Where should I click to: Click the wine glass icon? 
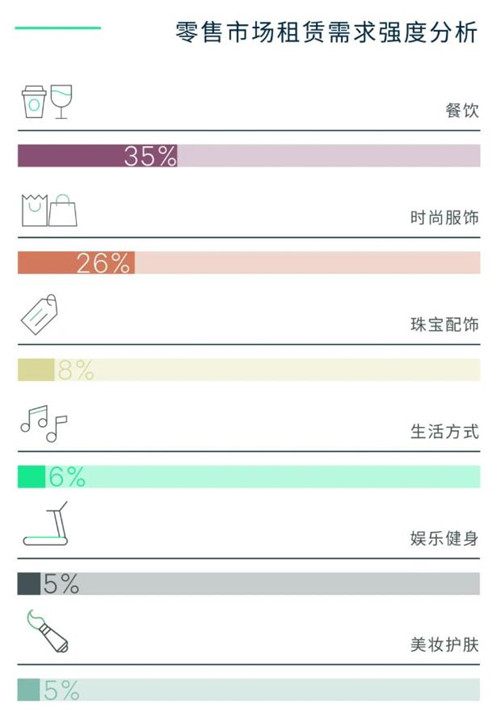pyautogui.click(x=61, y=102)
